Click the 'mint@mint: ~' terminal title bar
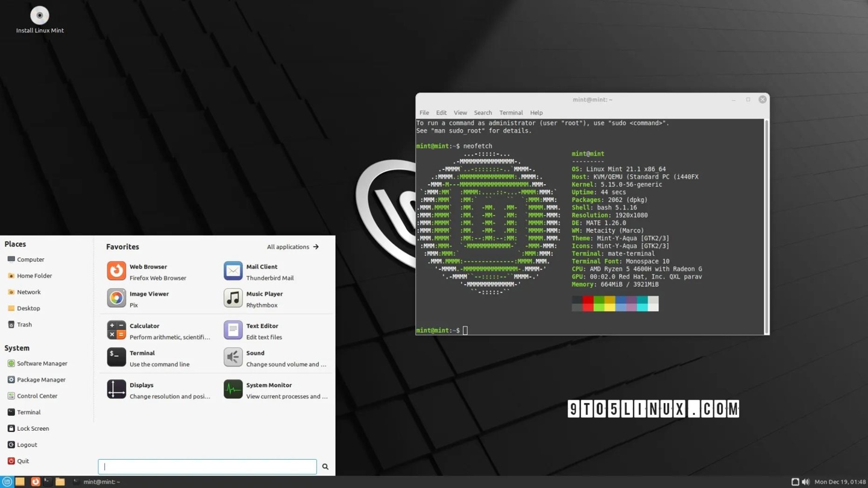The image size is (868, 488). 593,100
